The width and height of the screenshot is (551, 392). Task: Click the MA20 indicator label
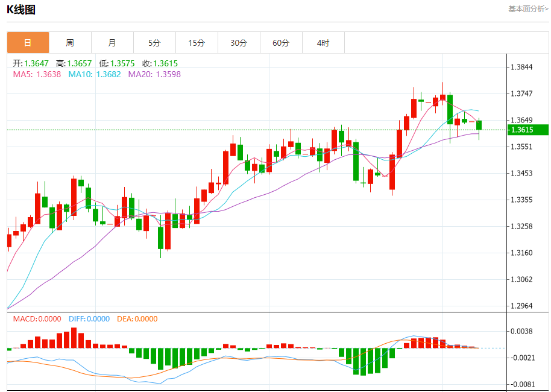[154, 74]
